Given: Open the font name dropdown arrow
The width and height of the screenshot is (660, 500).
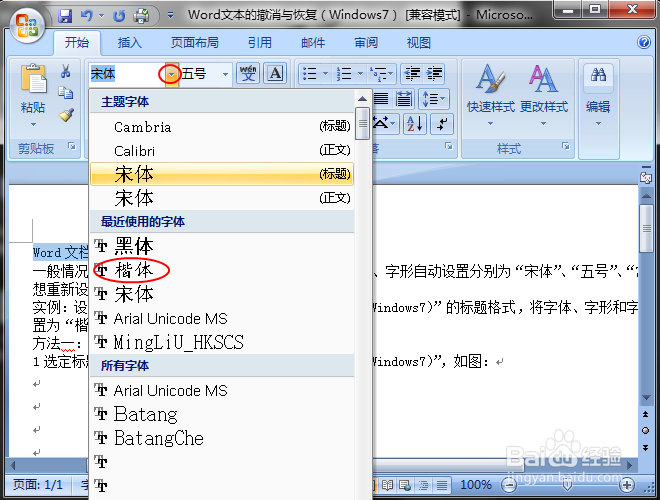Looking at the screenshot, I should (172, 74).
